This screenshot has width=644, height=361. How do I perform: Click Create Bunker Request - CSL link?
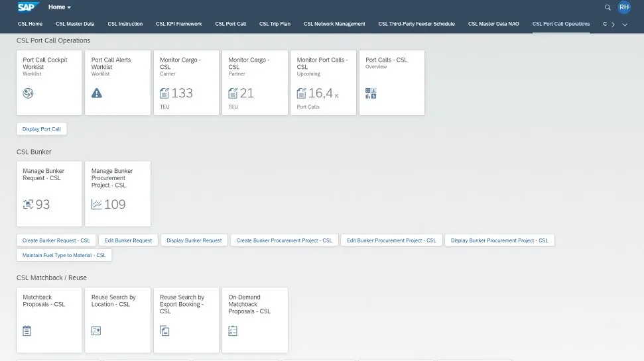coord(56,240)
